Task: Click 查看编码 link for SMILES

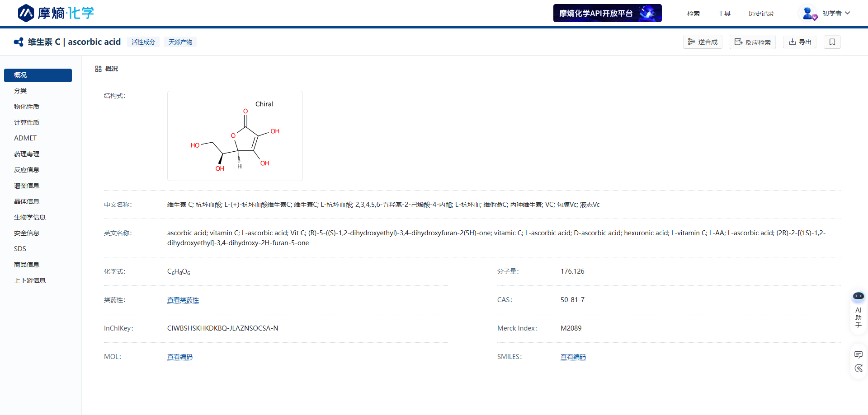Action: (x=573, y=357)
